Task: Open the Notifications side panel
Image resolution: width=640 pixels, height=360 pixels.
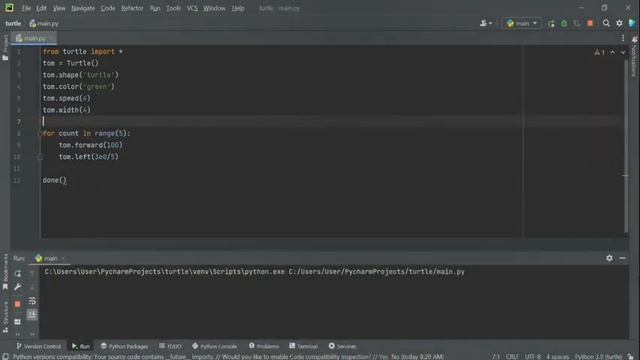Action: pos(634,56)
